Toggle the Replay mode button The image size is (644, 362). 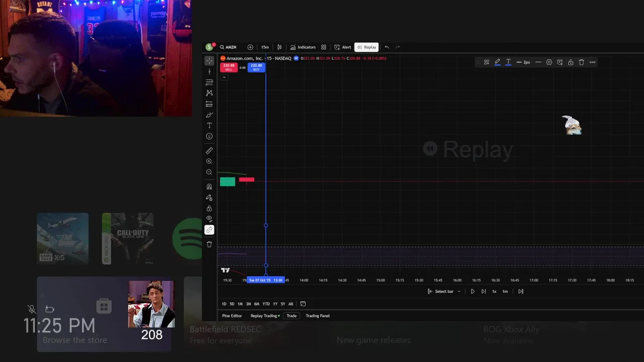366,47
